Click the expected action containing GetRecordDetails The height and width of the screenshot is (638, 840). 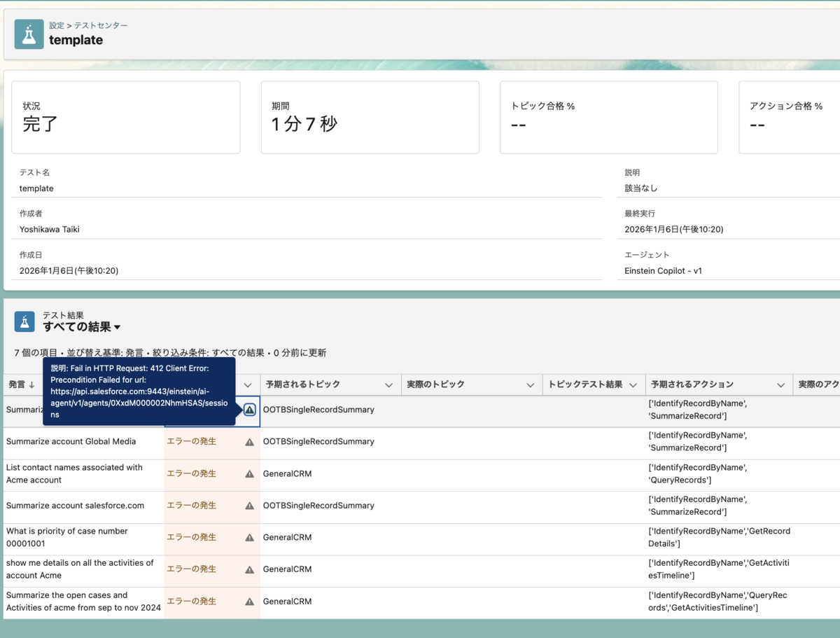click(x=720, y=538)
